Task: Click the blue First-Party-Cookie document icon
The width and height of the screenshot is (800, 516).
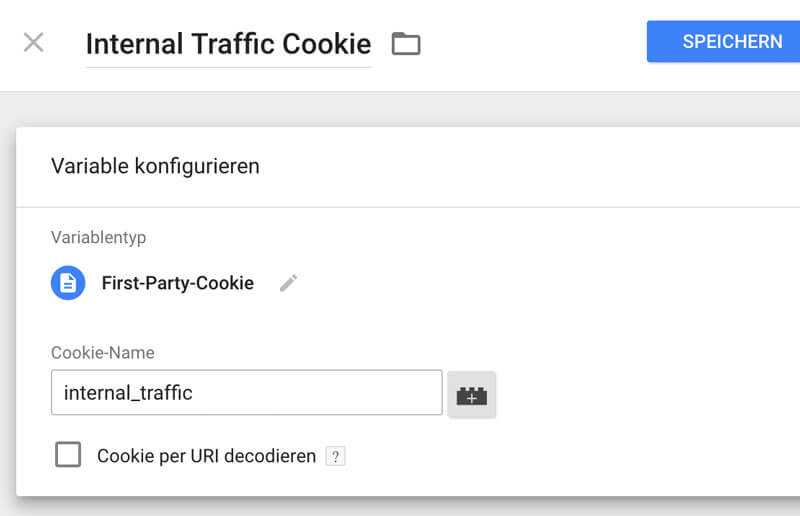Action: pyautogui.click(x=68, y=283)
